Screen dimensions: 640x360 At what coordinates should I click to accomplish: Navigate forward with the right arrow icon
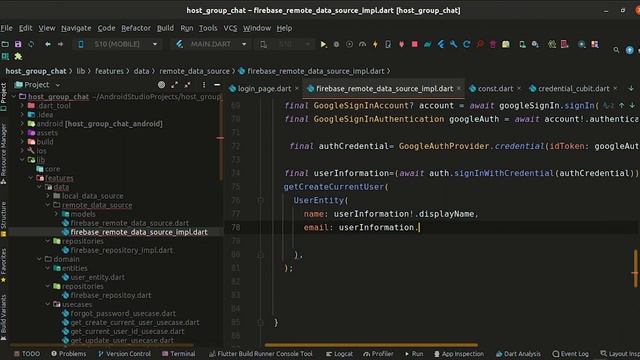60,44
